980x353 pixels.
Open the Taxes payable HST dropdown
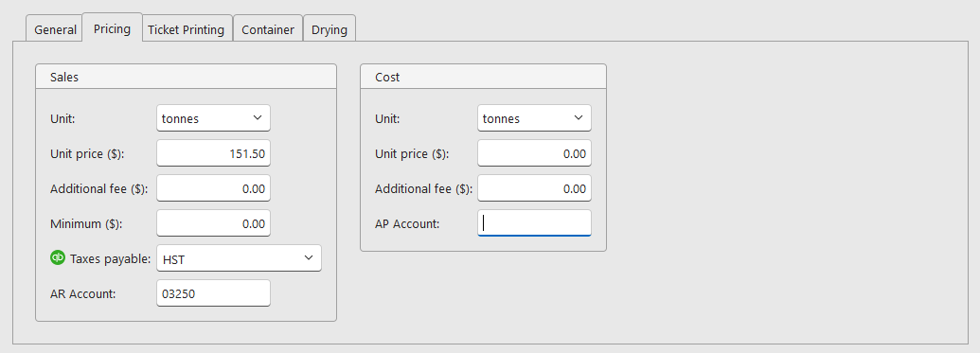(239, 258)
